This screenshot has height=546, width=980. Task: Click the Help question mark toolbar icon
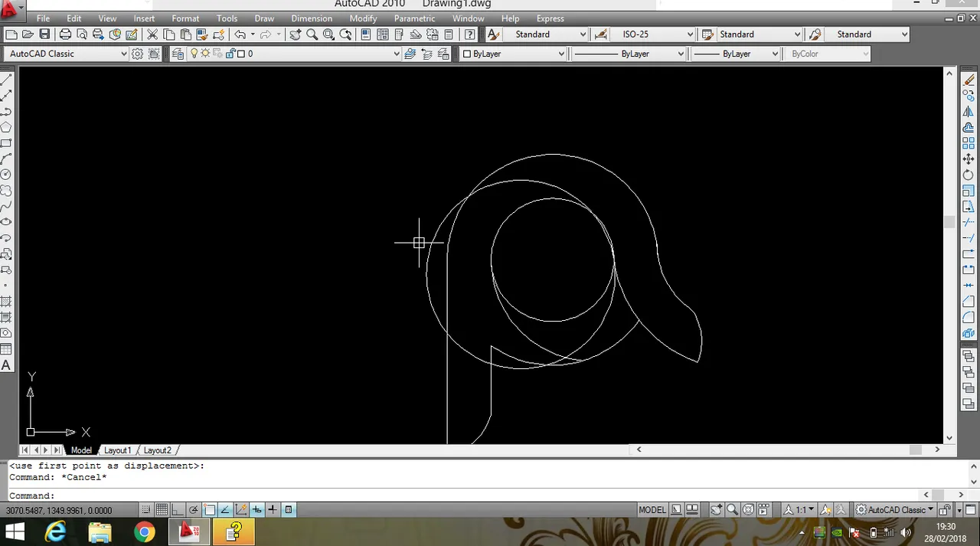coord(469,34)
